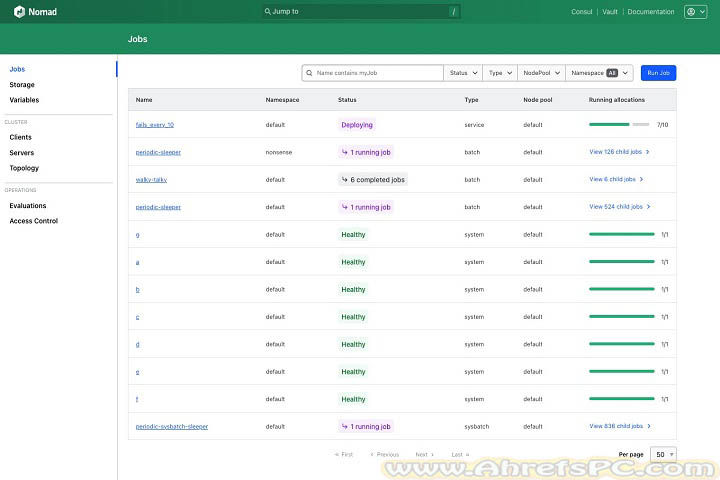Screen dimensions: 720x480
Task: Open Storage in the sidebar
Action: [22, 85]
